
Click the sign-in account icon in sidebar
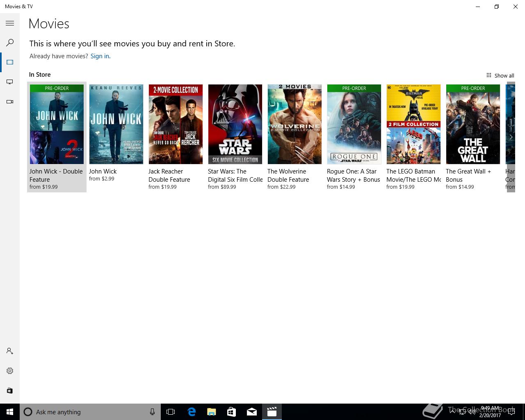point(10,351)
